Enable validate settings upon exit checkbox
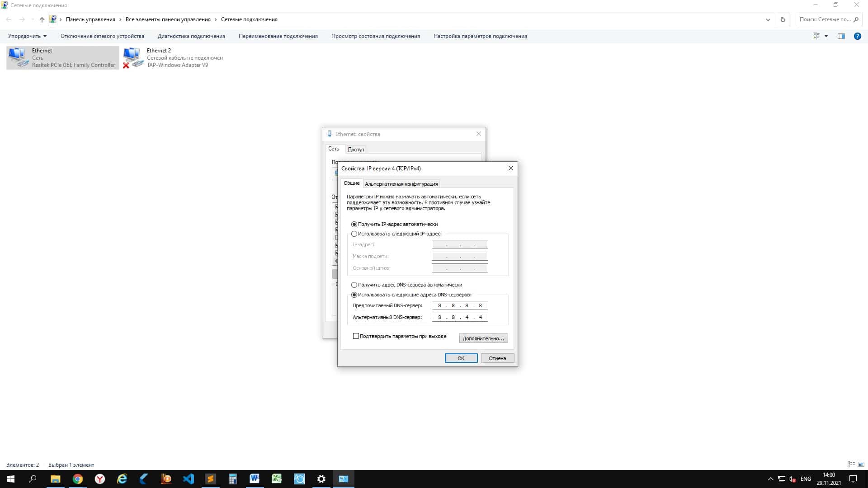 (x=356, y=336)
